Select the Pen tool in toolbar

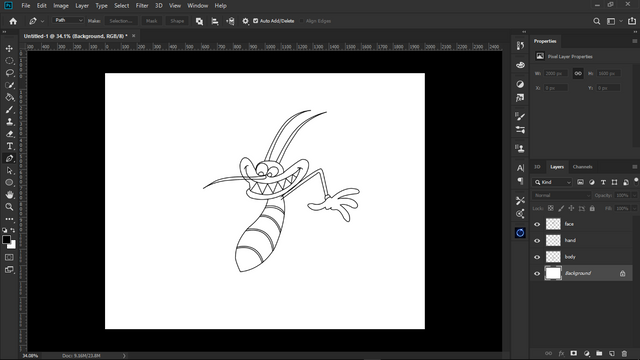9,158
